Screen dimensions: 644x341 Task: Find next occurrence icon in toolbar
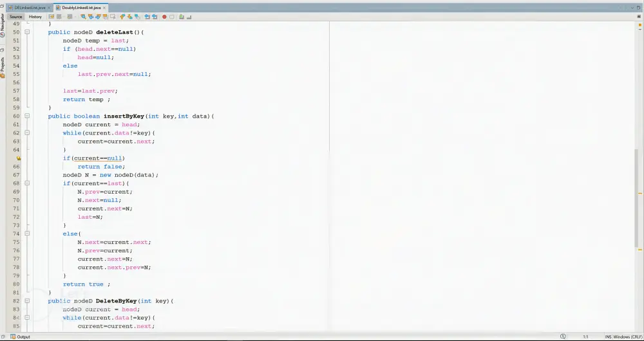coord(98,17)
